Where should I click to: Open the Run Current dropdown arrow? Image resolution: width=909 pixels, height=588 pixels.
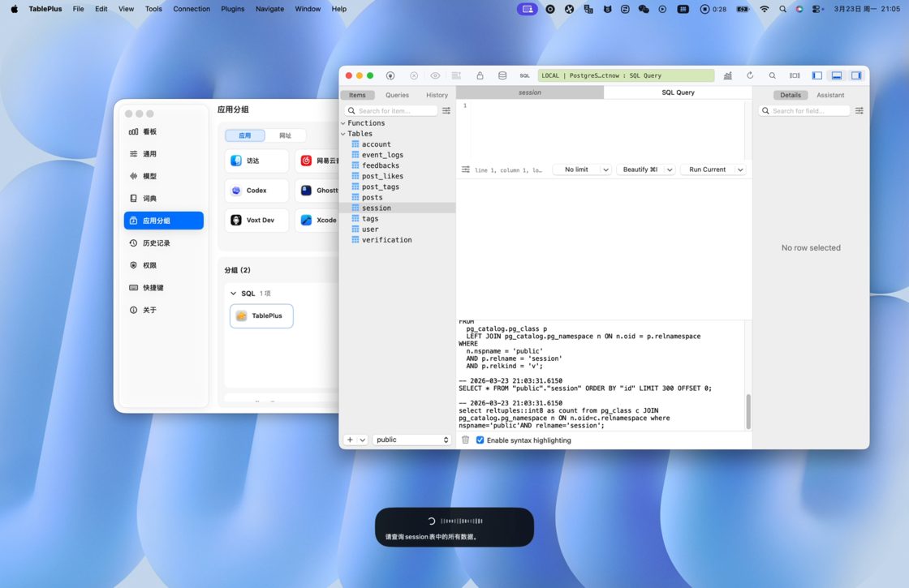[x=740, y=170]
